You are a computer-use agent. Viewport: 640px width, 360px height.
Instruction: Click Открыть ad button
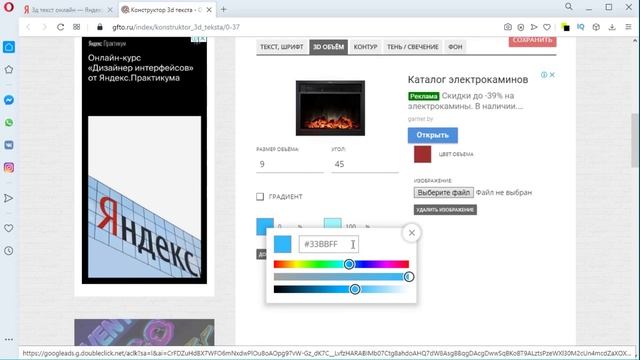[x=432, y=135]
